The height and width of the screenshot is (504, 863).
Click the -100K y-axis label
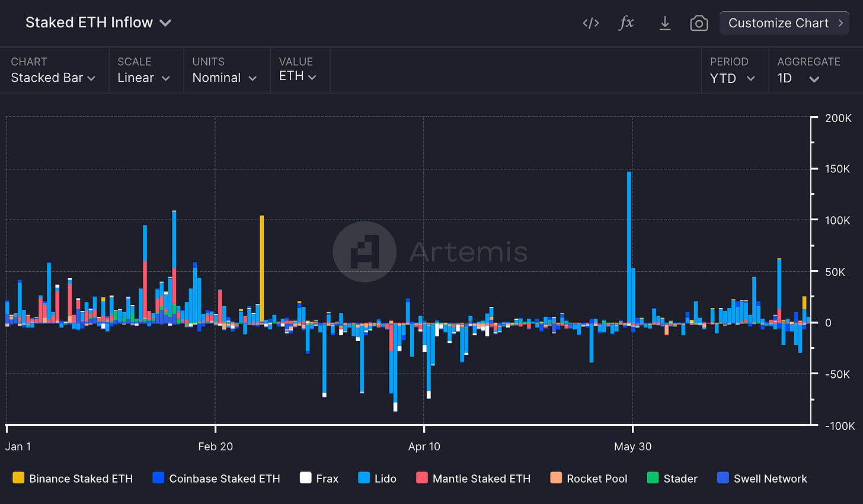click(x=840, y=426)
